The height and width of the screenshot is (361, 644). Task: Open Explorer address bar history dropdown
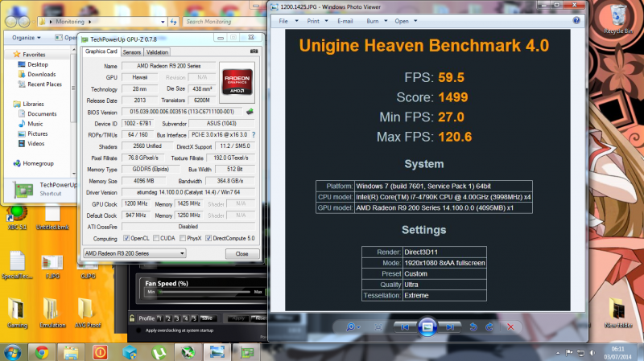click(163, 22)
